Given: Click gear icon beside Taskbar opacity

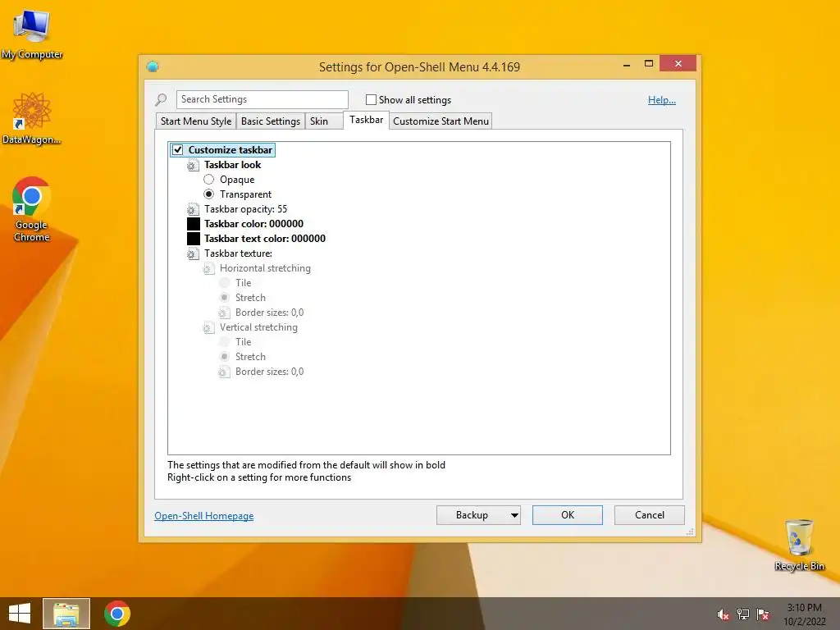Looking at the screenshot, I should pyautogui.click(x=193, y=209).
